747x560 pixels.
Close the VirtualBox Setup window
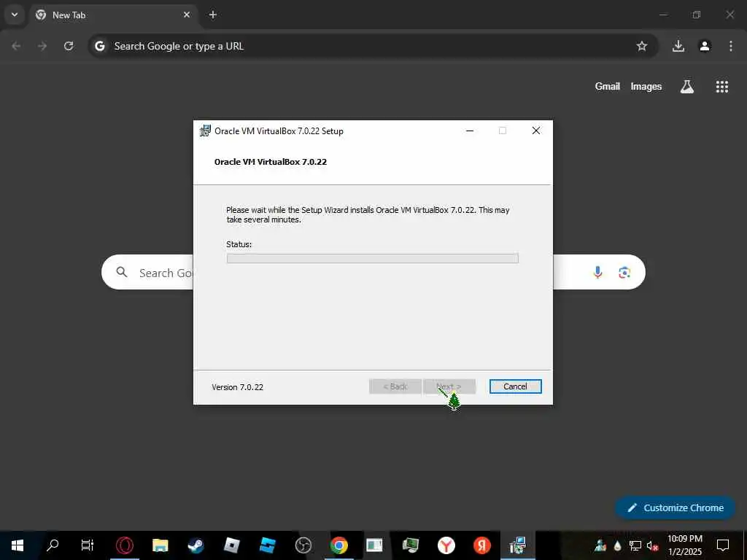point(536,131)
